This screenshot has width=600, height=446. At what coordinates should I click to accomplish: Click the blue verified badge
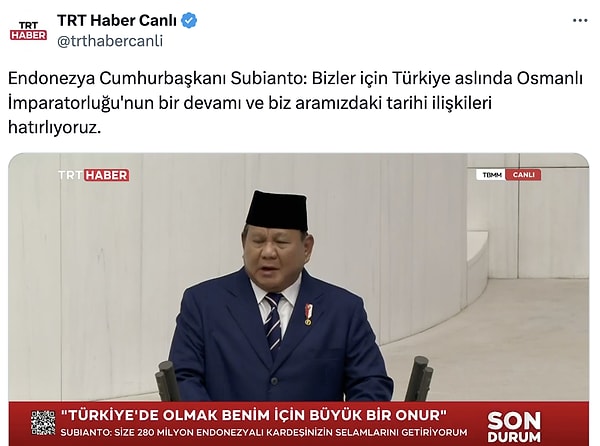(x=189, y=20)
